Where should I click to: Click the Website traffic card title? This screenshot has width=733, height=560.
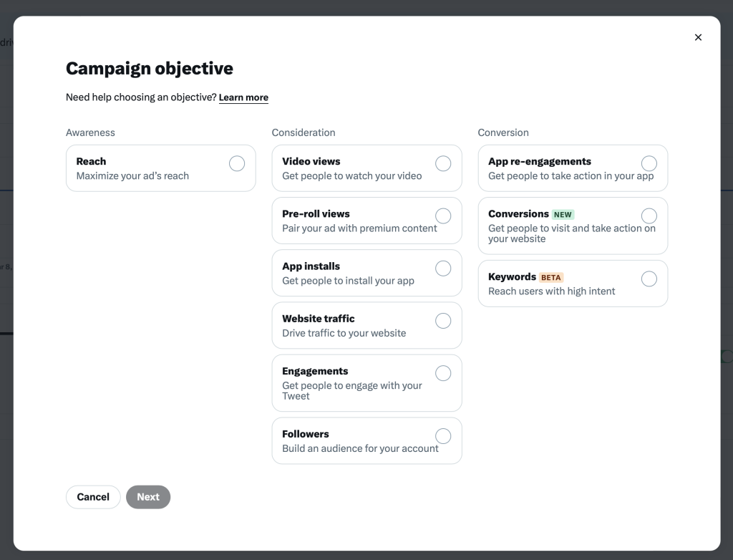319,319
